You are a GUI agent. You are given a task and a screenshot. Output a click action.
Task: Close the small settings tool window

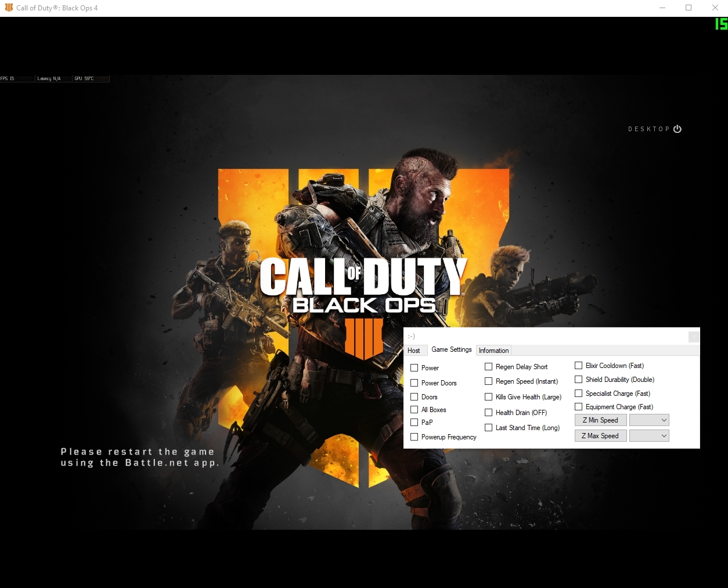(694, 337)
